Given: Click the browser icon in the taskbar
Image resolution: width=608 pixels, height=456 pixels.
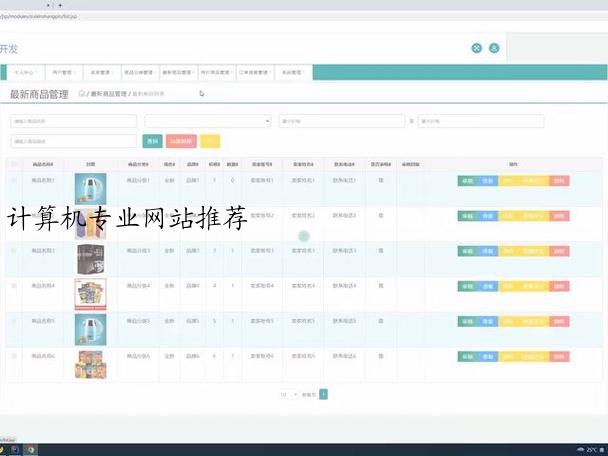Looking at the screenshot, I should pos(31,450).
